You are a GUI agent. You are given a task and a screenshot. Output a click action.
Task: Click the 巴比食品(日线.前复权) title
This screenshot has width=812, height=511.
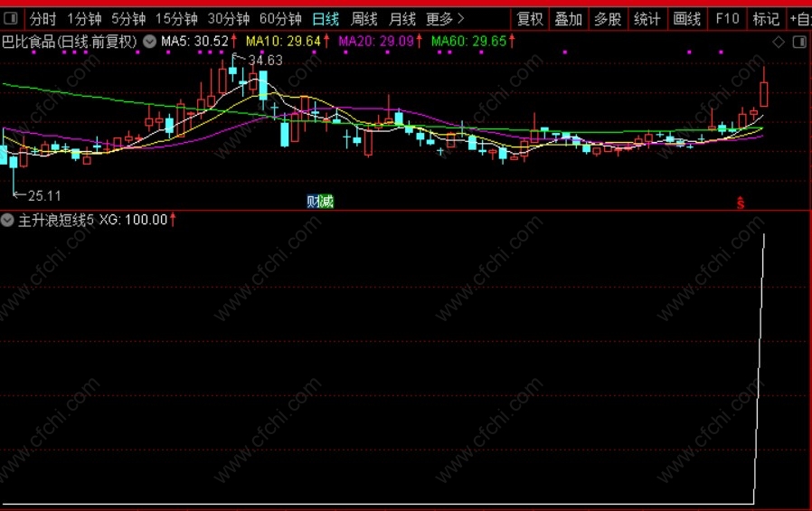tap(70, 42)
